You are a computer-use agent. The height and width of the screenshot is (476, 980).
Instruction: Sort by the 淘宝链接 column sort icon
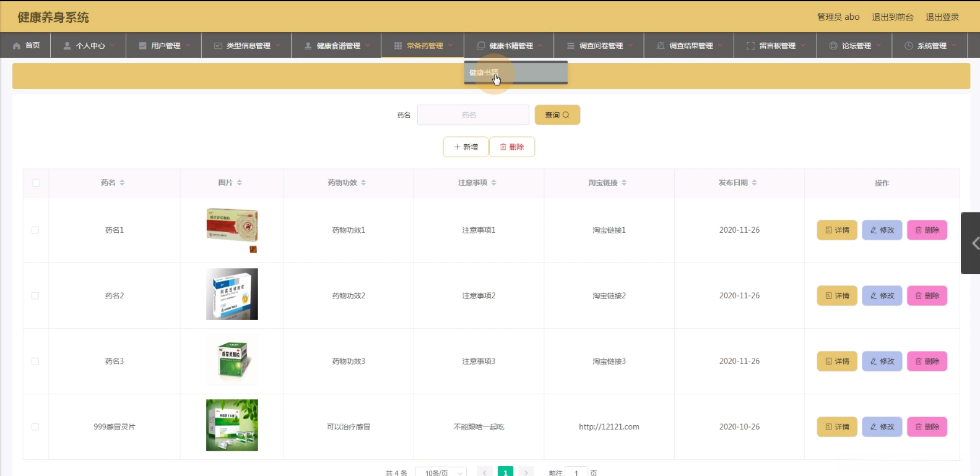(624, 183)
